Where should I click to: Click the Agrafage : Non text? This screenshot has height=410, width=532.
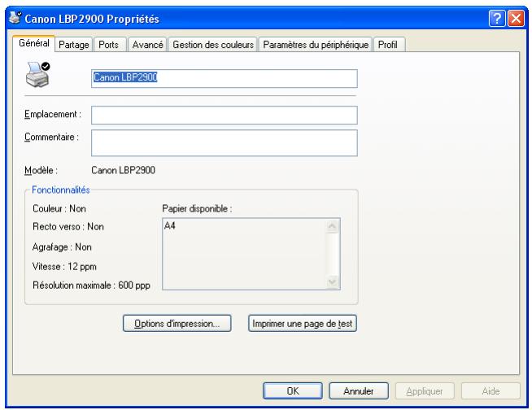pyautogui.click(x=62, y=246)
